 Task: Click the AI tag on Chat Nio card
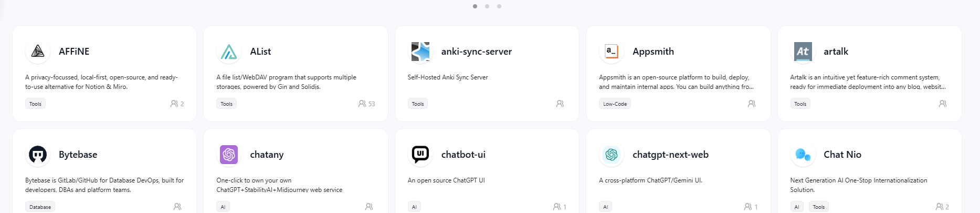797,207
